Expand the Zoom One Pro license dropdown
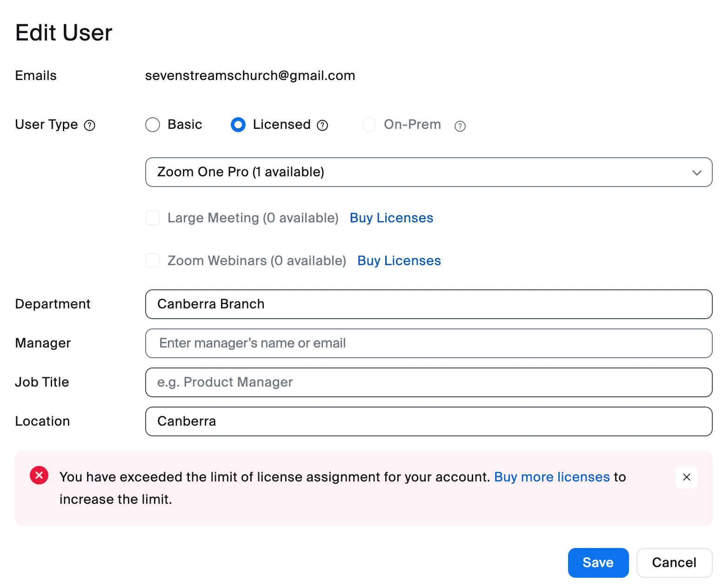723x588 pixels. pyautogui.click(x=428, y=172)
